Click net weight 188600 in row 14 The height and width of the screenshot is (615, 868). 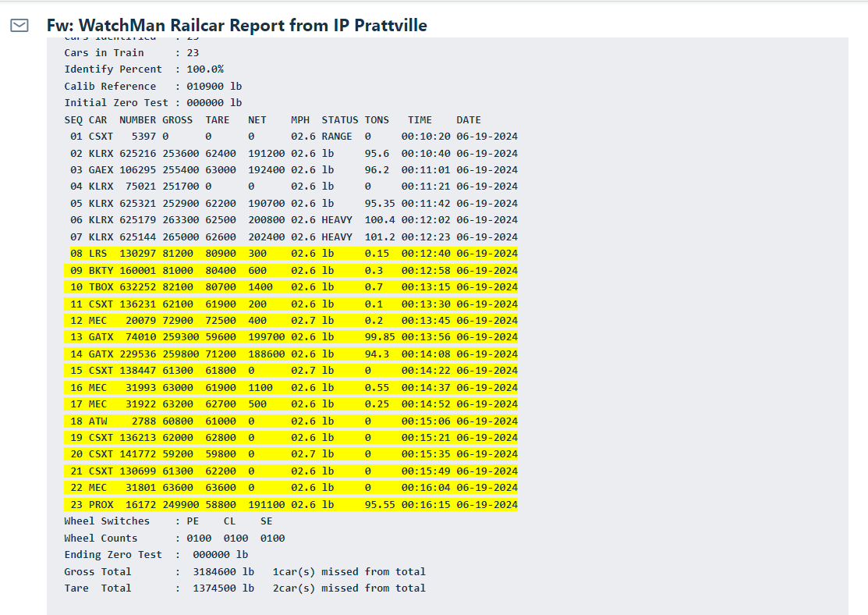click(266, 354)
